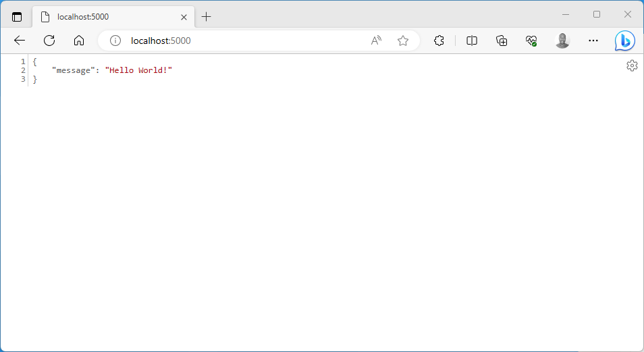The image size is (644, 352).
Task: Go back to the previous page
Action: pyautogui.click(x=20, y=41)
